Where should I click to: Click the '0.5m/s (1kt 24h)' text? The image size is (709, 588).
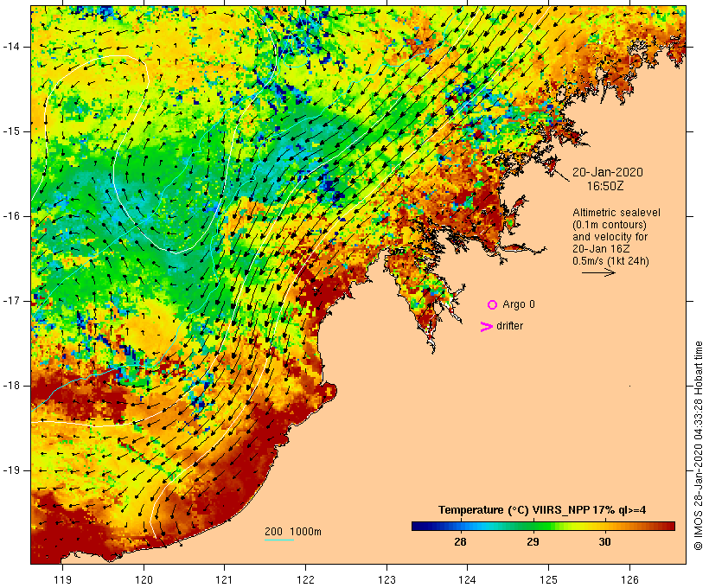[x=610, y=261]
